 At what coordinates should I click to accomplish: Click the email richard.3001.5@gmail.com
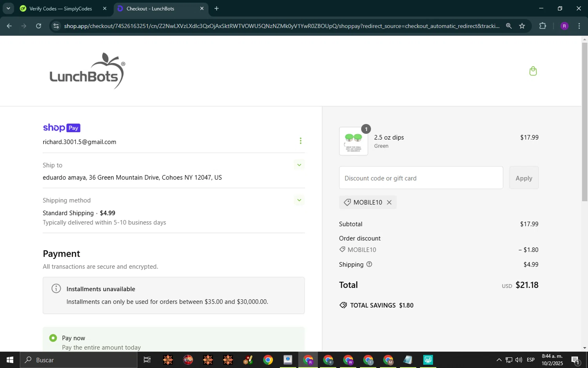80,142
